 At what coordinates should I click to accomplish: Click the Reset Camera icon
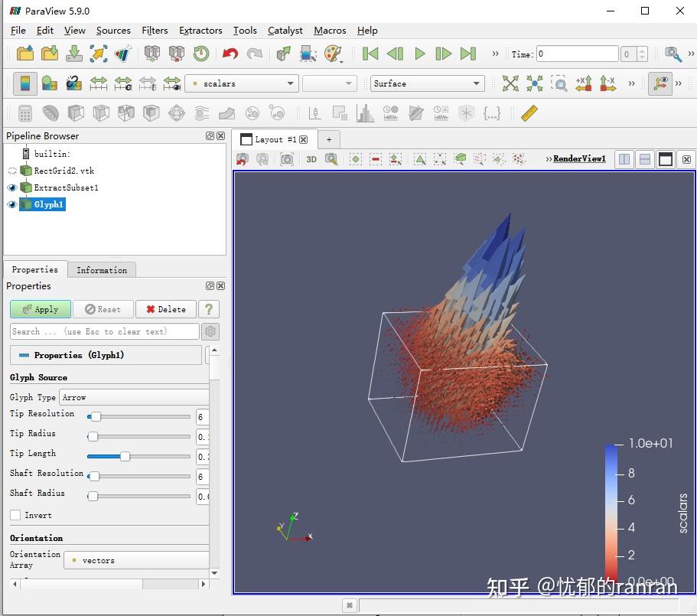click(510, 83)
